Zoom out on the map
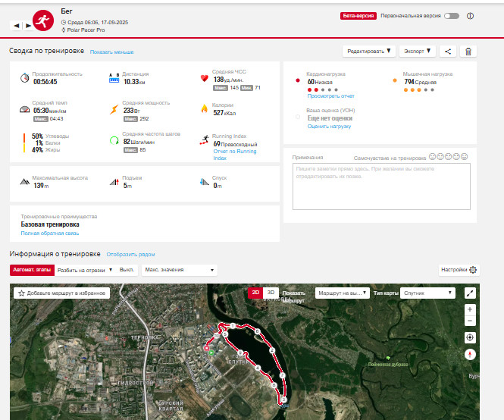Screen dimensions: 504x420 click(470, 321)
